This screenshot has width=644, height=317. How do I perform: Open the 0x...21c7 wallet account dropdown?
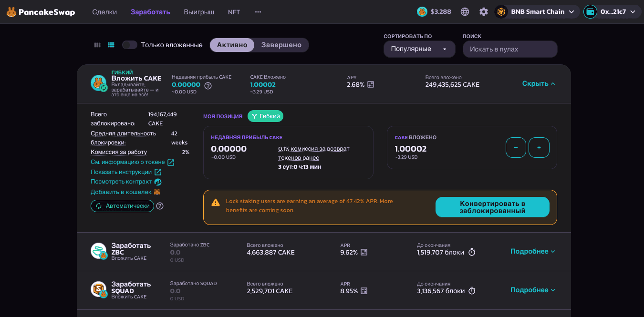click(x=612, y=12)
